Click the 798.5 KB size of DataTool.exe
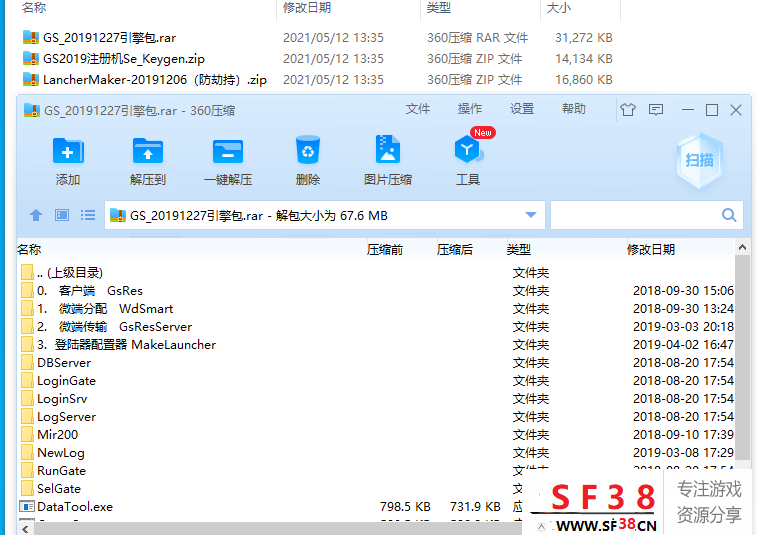 405,507
